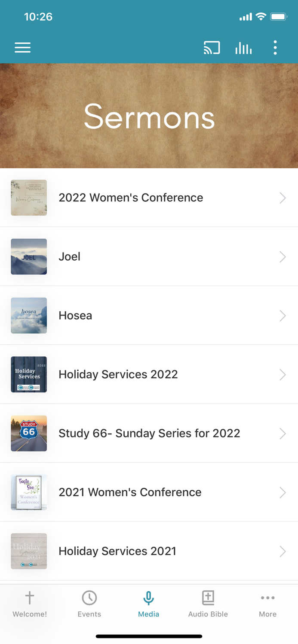The width and height of the screenshot is (298, 644).
Task: Tap the Media microphone icon
Action: (148, 597)
